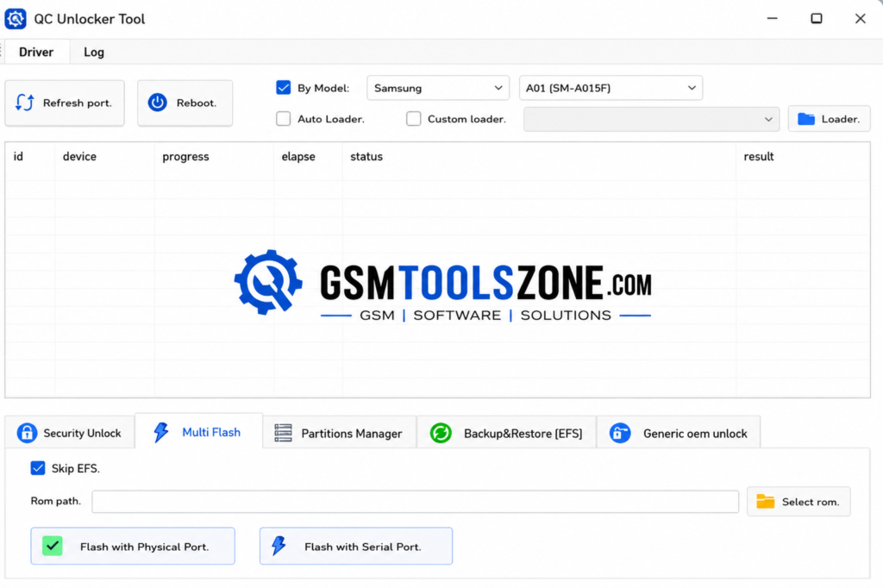Uncheck the Skip EFS checkbox
Screen dimensions: 883x588
coord(38,468)
